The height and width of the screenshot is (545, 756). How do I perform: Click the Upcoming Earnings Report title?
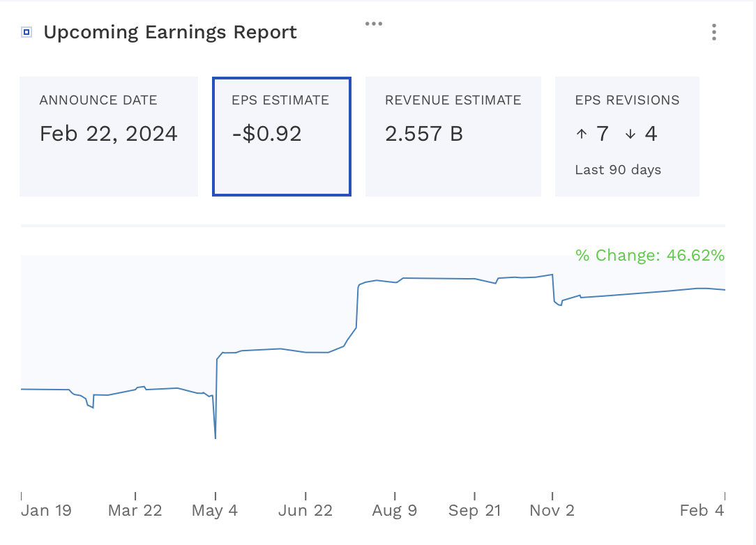pos(170,32)
